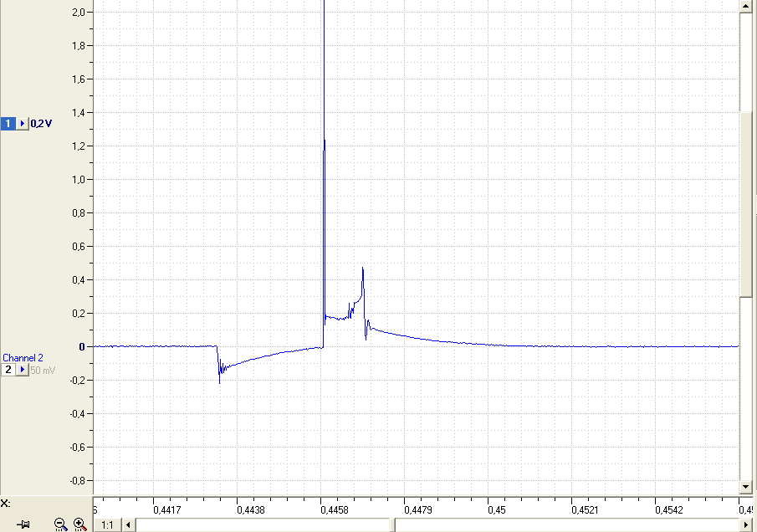Click the -0,4 label on the voltage axis
757x532 pixels.
click(x=77, y=414)
